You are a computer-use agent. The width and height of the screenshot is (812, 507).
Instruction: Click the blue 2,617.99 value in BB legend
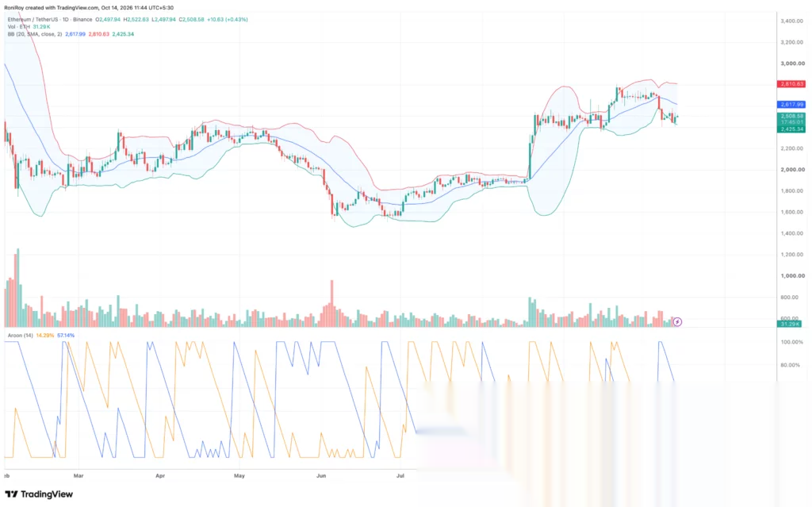[x=75, y=34]
